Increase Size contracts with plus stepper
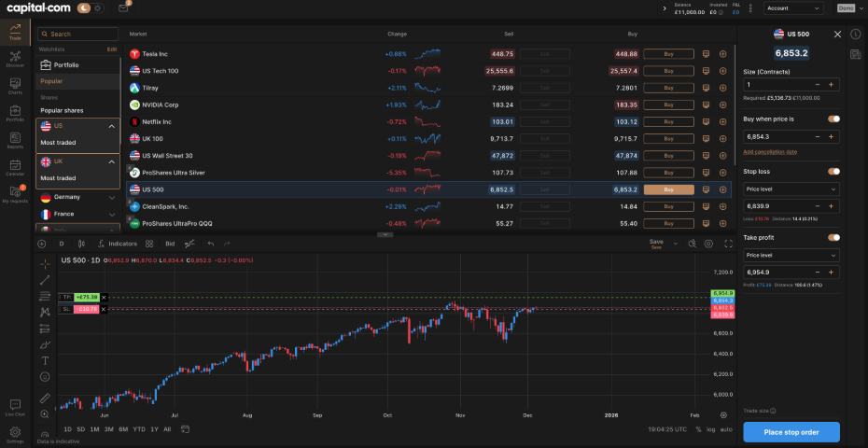 tap(831, 85)
